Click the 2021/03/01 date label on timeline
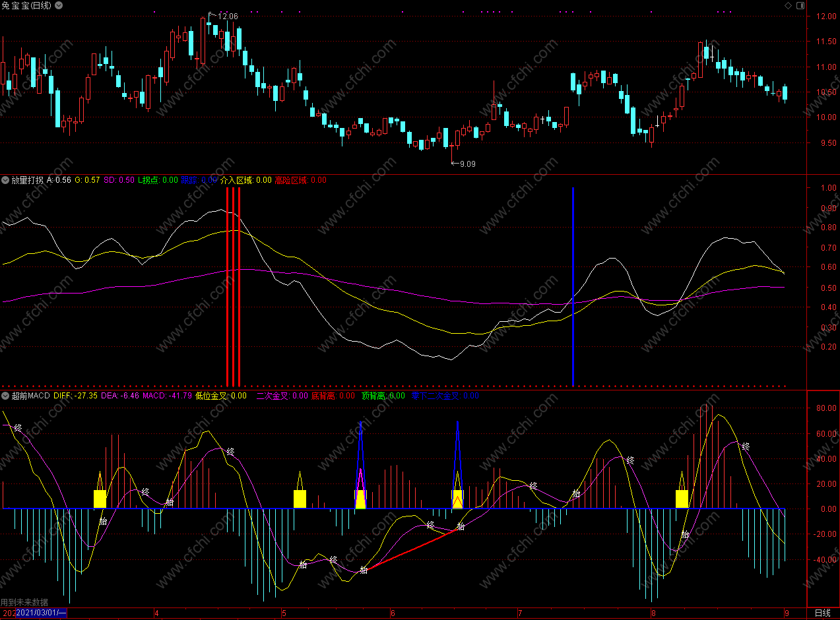840x620 pixels. (x=41, y=613)
